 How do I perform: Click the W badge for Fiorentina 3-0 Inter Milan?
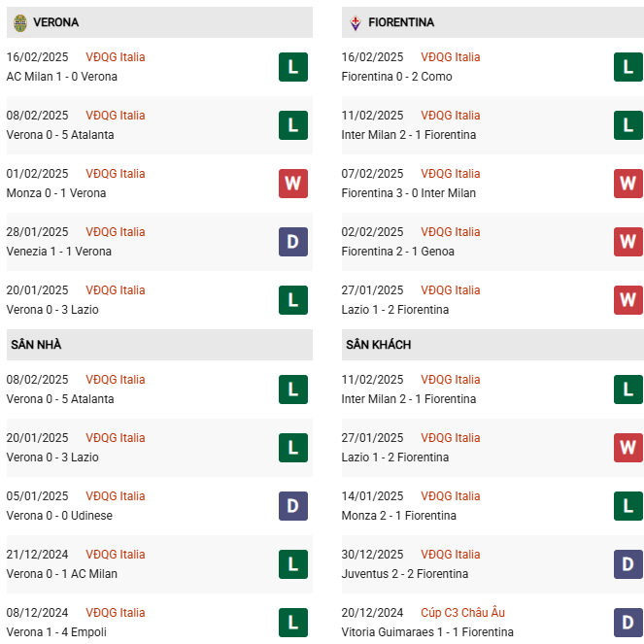(627, 184)
